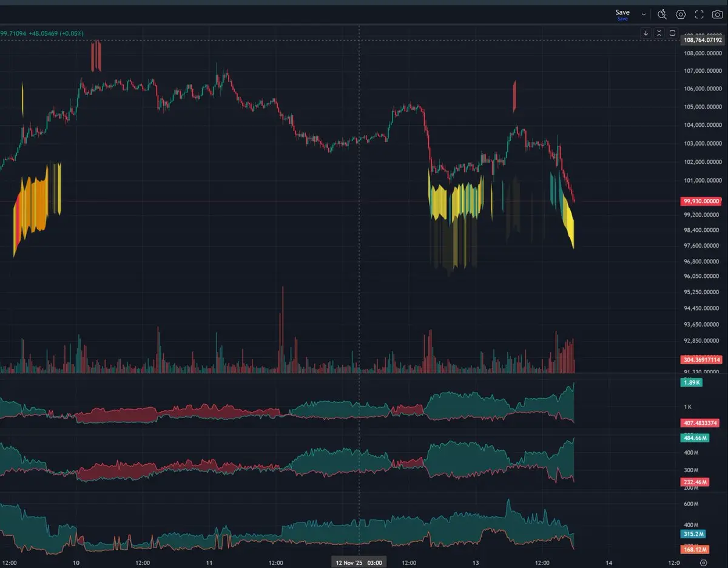Image resolution: width=728 pixels, height=568 pixels.
Task: Collapse the pane with the inward-arrows icon
Action: 659,33
